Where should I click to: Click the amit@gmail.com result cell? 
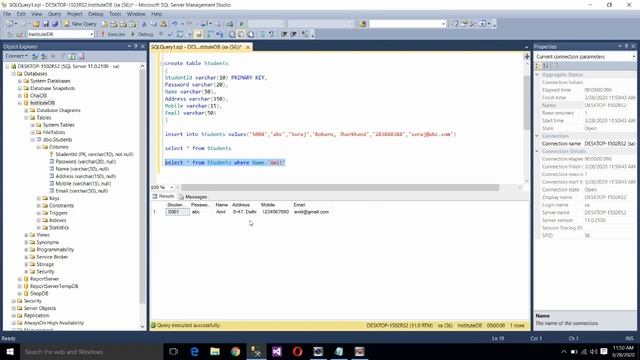[x=311, y=212]
